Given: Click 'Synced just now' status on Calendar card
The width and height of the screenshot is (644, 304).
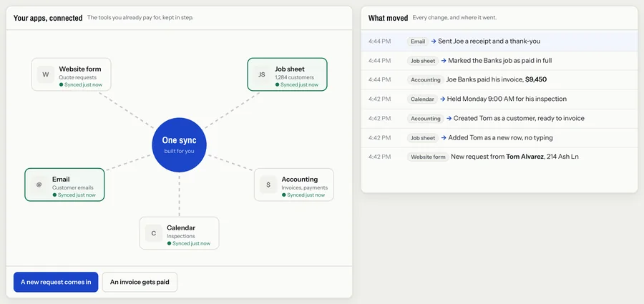Looking at the screenshot, I should 188,243.
